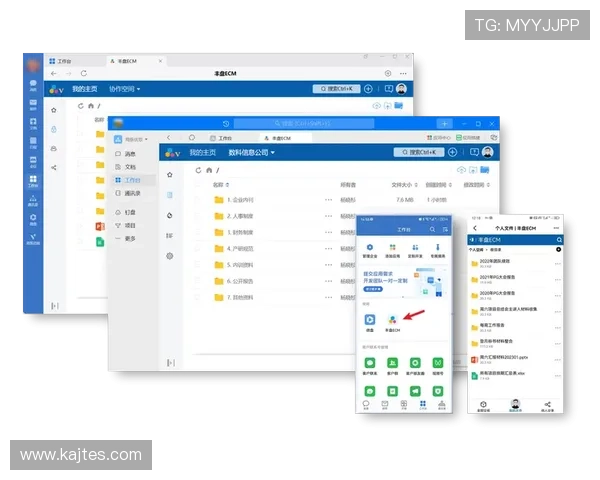Viewport: 600px width, 480px height.
Task: Click the refresh icon beside the front window breadcrumb
Action: tap(198, 171)
